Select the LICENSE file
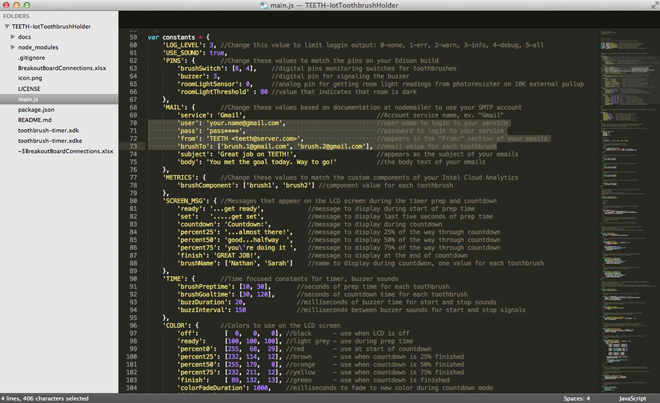Screen dimensions: 660x403 point(29,88)
